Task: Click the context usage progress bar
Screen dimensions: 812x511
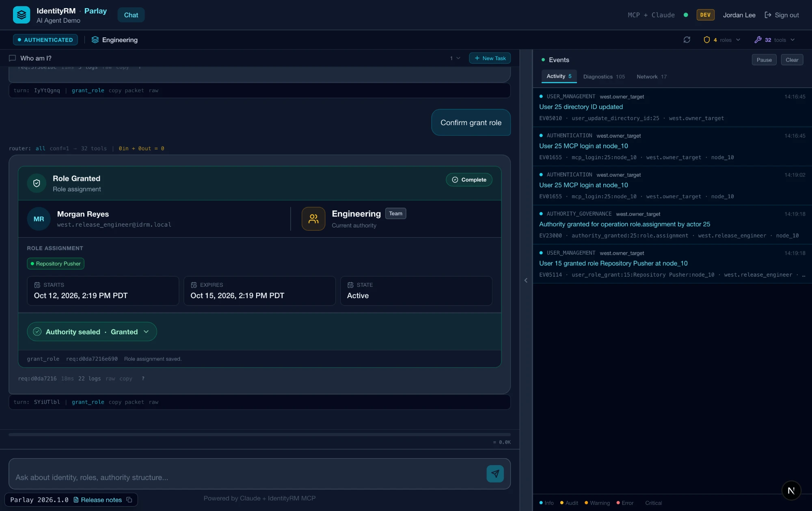Action: pyautogui.click(x=259, y=434)
